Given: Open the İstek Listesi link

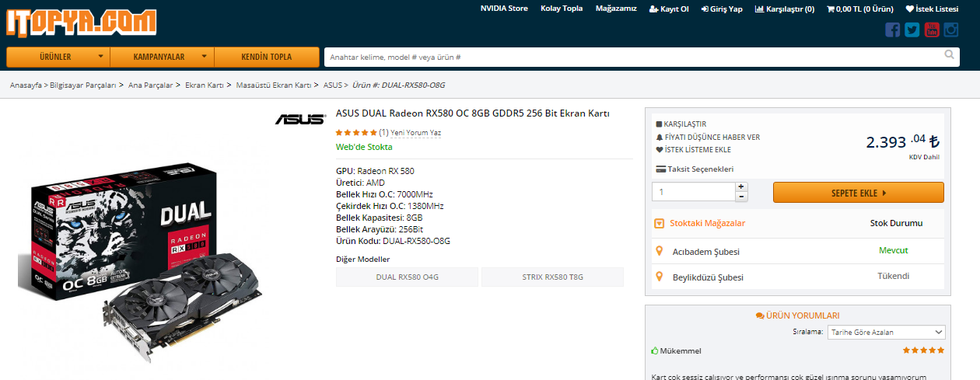Looking at the screenshot, I should (x=933, y=9).
